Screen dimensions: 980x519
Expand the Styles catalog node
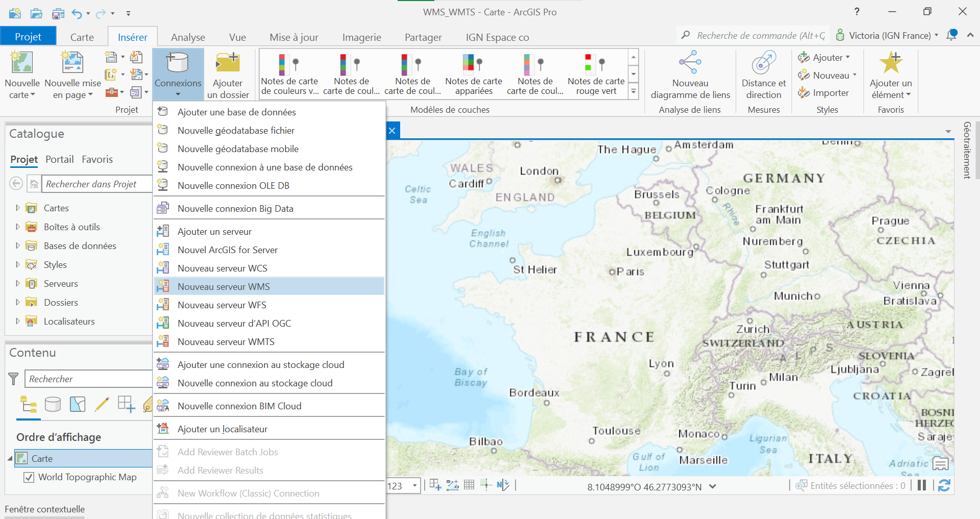coord(17,265)
